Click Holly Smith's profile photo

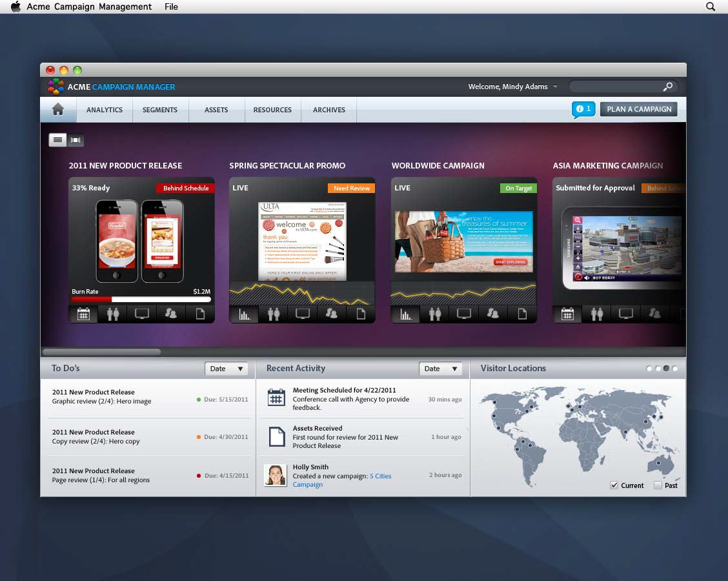(x=275, y=475)
